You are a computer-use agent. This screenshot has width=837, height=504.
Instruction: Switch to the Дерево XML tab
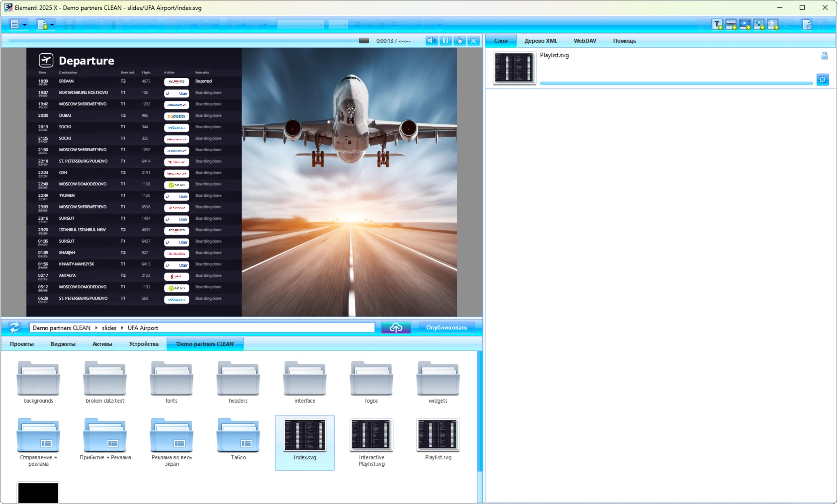(541, 41)
